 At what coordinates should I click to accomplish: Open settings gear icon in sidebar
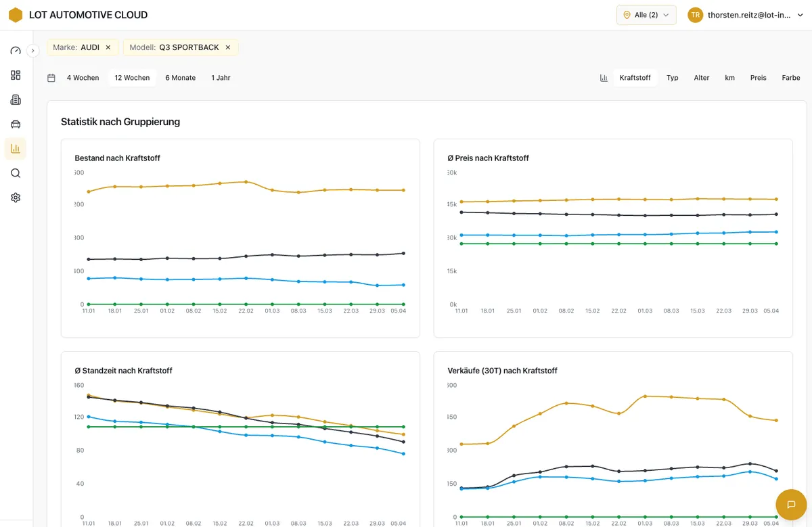[16, 198]
